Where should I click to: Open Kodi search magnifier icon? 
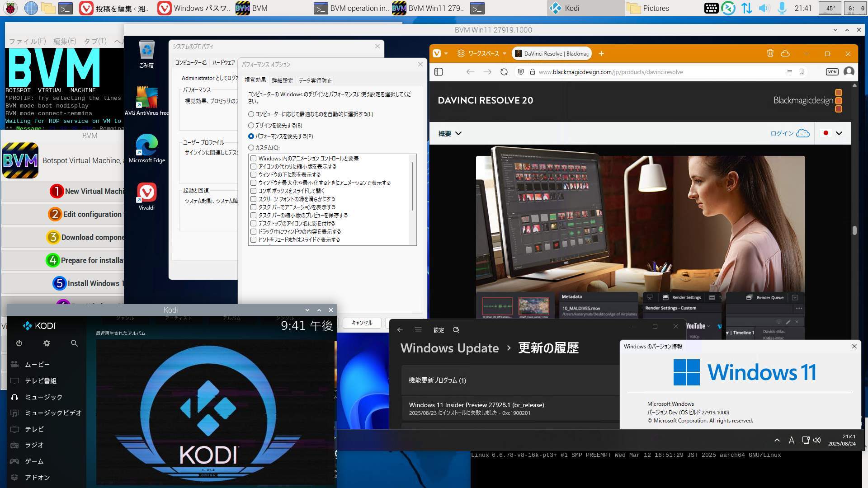tap(74, 343)
